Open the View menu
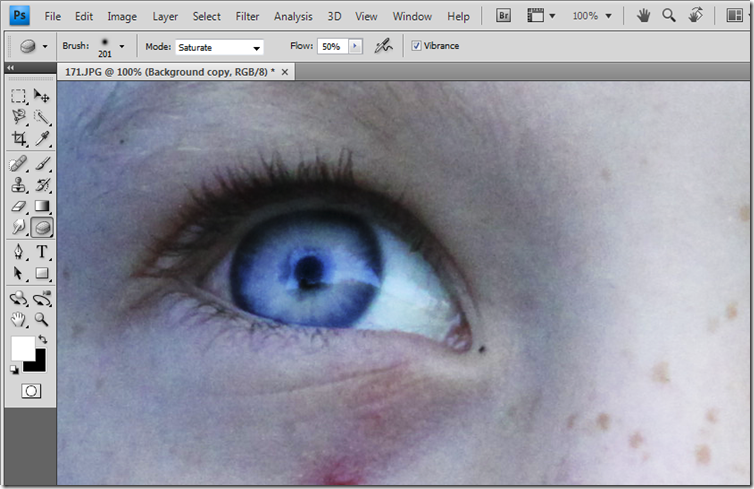 tap(366, 16)
